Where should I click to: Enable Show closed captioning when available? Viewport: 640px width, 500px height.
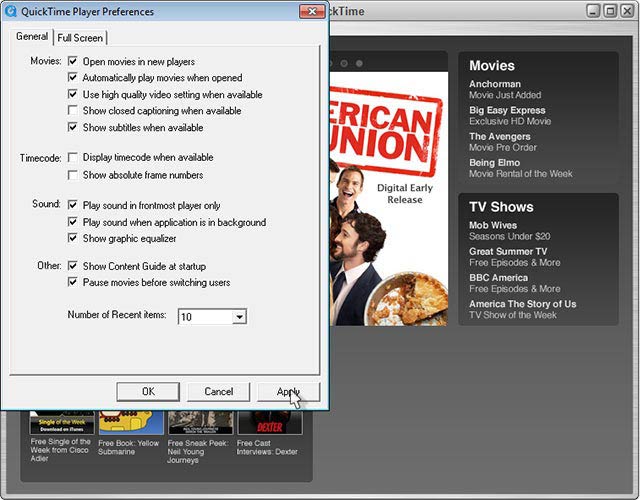pyautogui.click(x=73, y=111)
